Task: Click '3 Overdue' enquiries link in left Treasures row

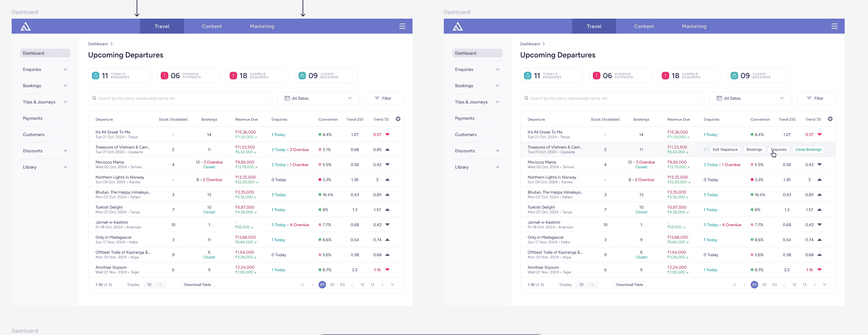Action: [299, 150]
